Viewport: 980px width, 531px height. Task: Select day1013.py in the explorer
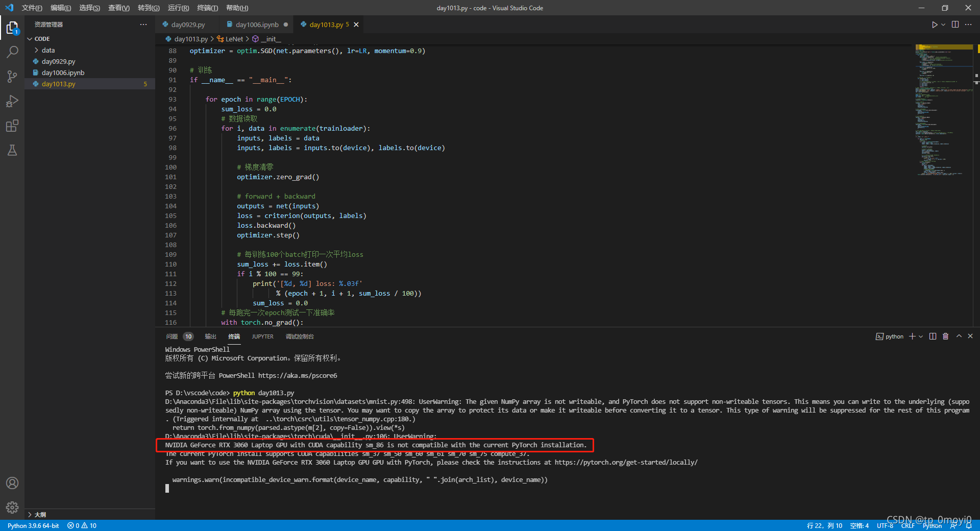[90, 84]
